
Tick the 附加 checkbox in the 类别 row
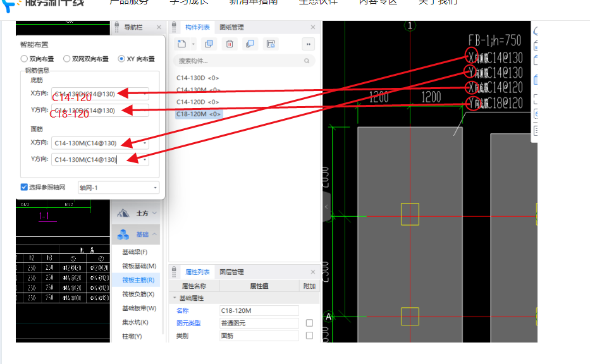pyautogui.click(x=309, y=336)
